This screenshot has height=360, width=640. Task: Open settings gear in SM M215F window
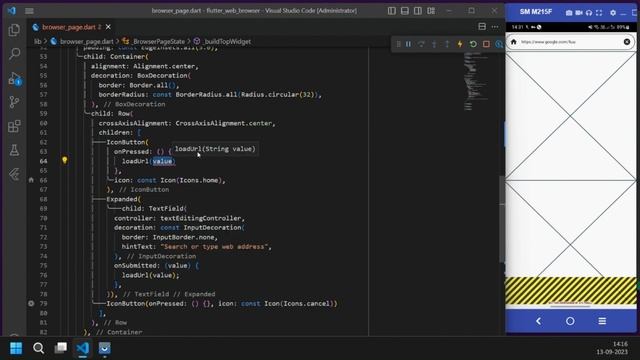[613, 13]
